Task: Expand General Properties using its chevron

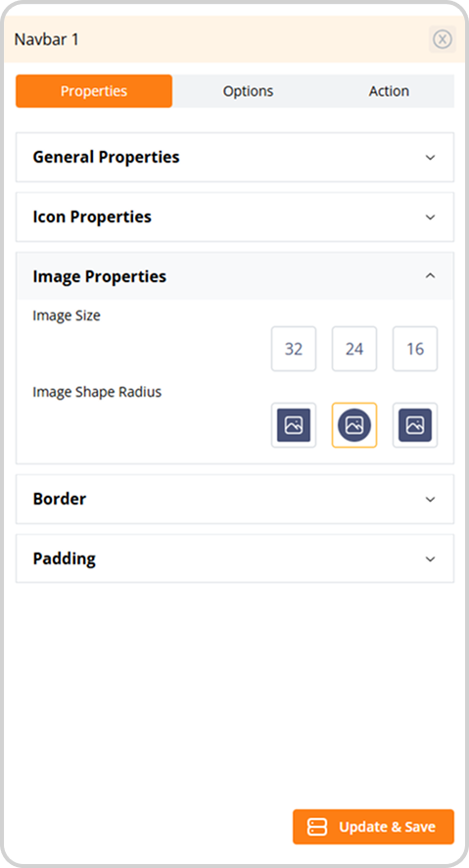Action: 430,157
